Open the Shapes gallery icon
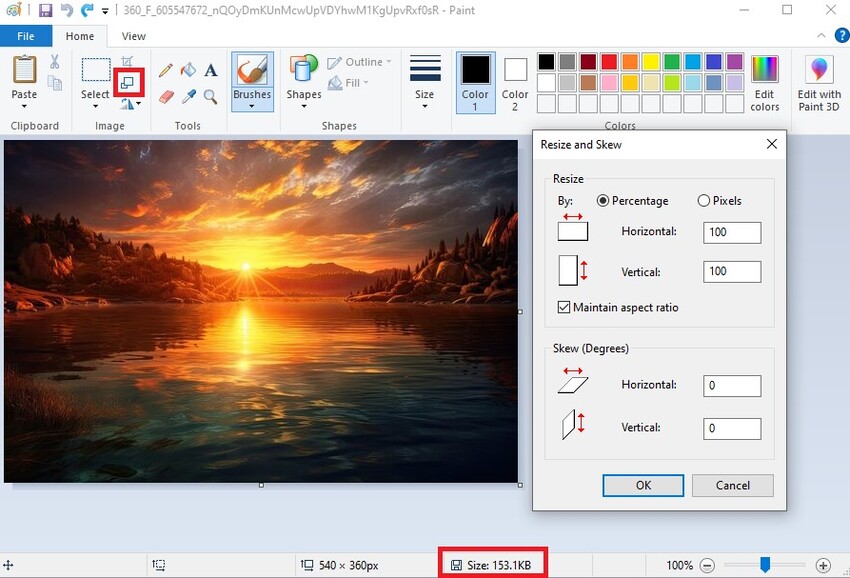Screen dimensions: 850x578 coord(304,69)
